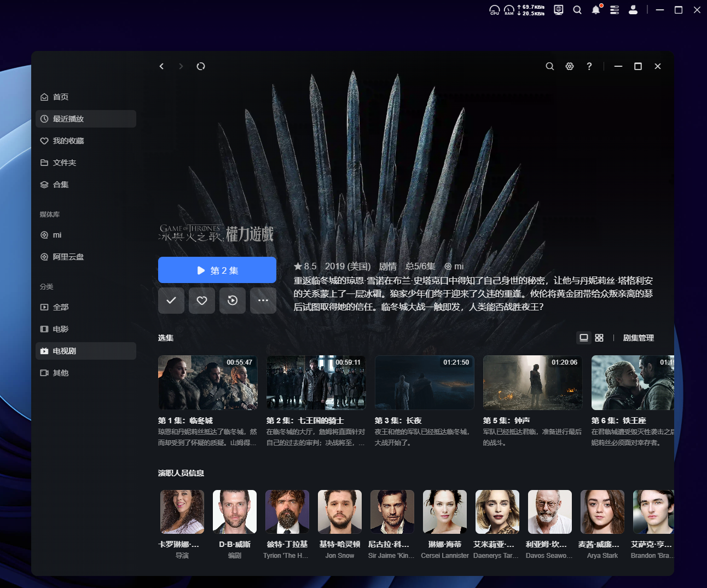Viewport: 707px width, 588px height.
Task: Open the player settings gear
Action: [570, 66]
